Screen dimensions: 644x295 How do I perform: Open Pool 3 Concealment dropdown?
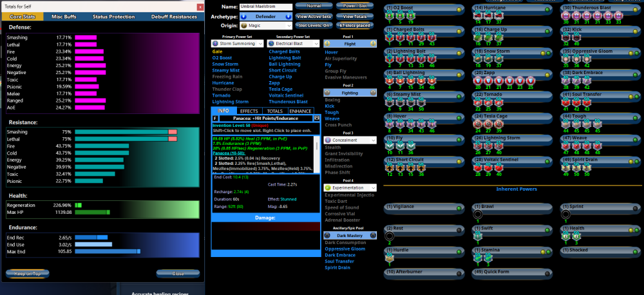pyautogui.click(x=350, y=140)
